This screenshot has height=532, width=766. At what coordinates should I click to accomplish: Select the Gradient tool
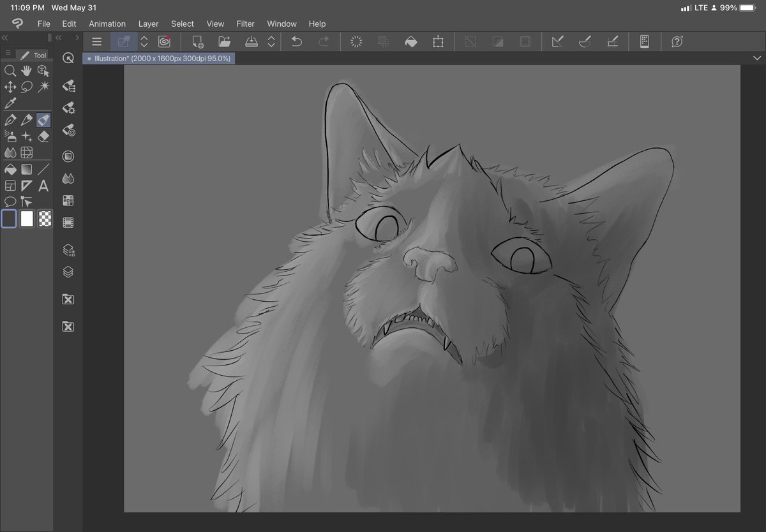coord(27,170)
